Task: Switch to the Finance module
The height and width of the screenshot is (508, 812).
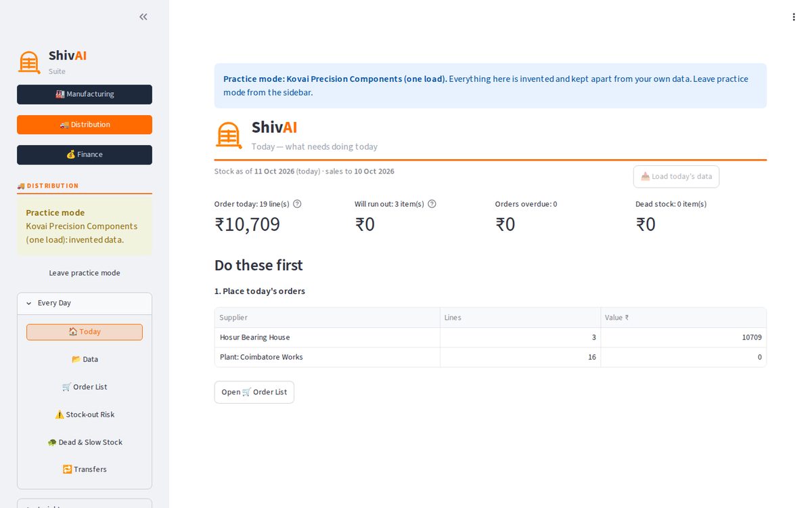Action: point(85,155)
